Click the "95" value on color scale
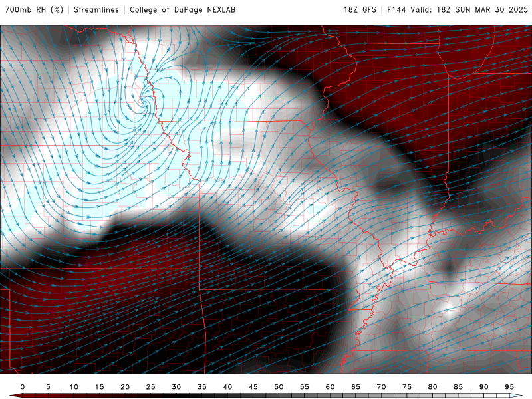This screenshot has height=399, width=532. point(509,387)
